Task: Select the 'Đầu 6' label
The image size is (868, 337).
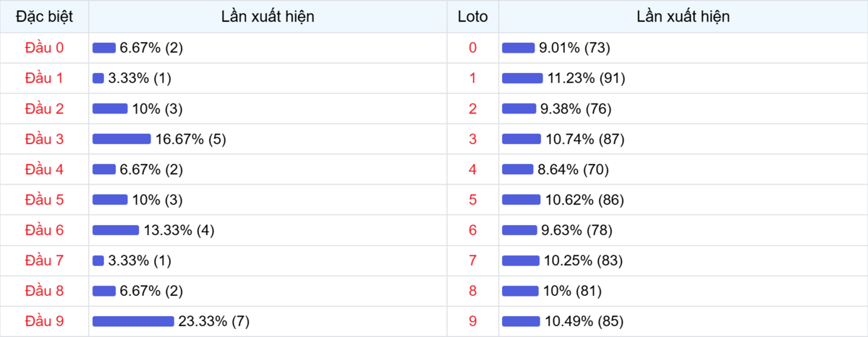Action: [44, 230]
